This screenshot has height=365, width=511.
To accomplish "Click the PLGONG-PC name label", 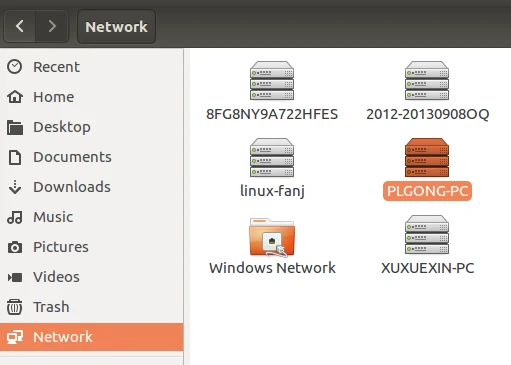I will click(427, 191).
